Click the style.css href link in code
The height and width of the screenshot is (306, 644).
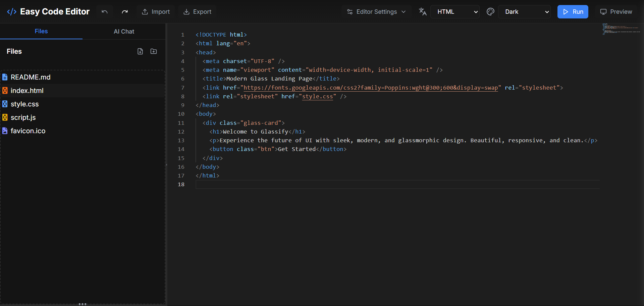(x=318, y=96)
